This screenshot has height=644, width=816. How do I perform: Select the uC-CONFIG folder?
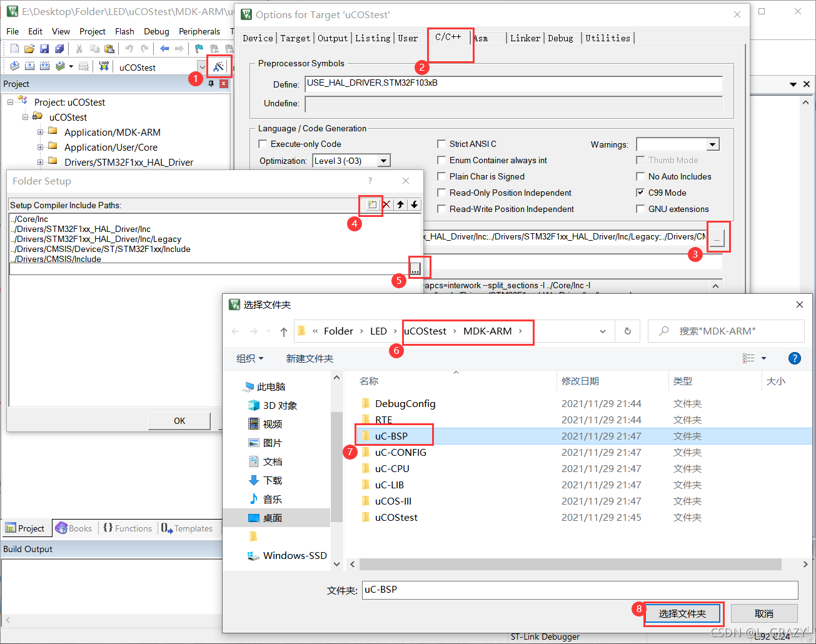pos(400,452)
